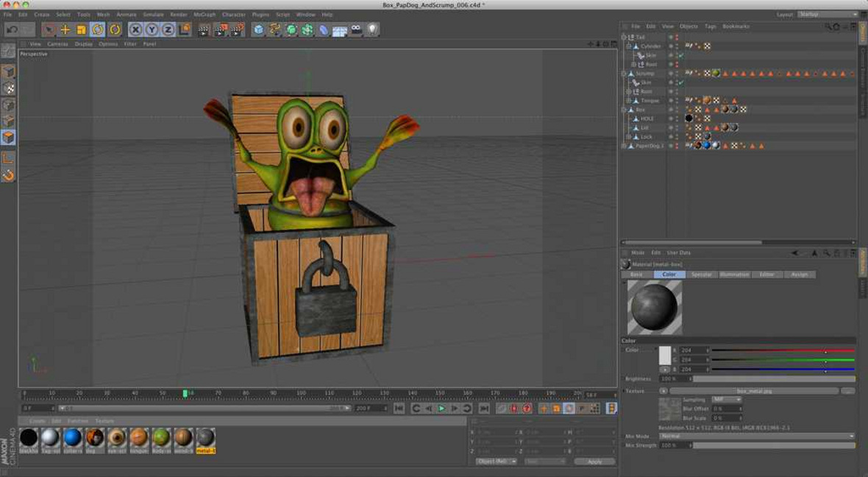Toggle the Z axis lock

click(x=168, y=29)
